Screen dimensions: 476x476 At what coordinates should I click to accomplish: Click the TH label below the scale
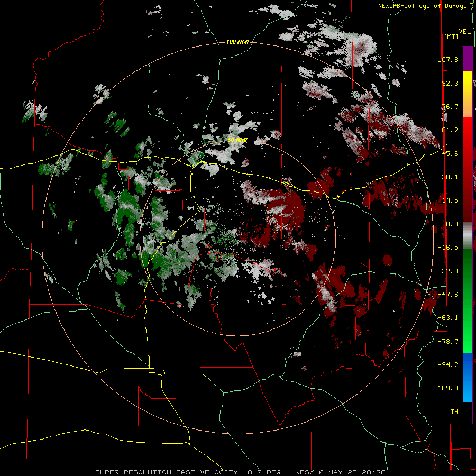[x=454, y=412]
